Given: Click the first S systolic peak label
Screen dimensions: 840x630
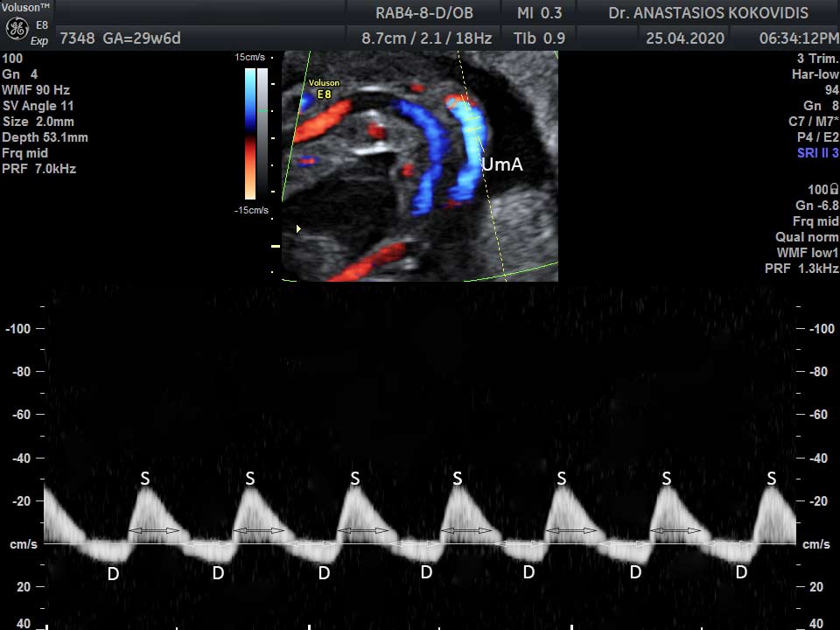Looking at the screenshot, I should click(145, 479).
